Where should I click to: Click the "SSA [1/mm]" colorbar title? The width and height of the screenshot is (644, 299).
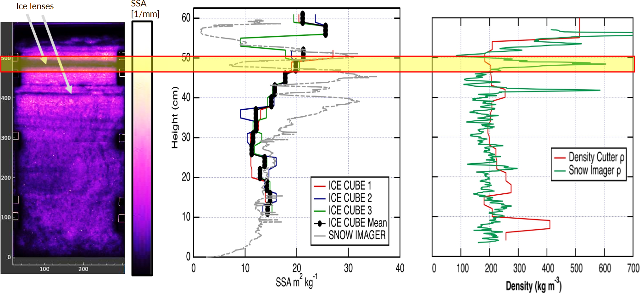(144, 10)
